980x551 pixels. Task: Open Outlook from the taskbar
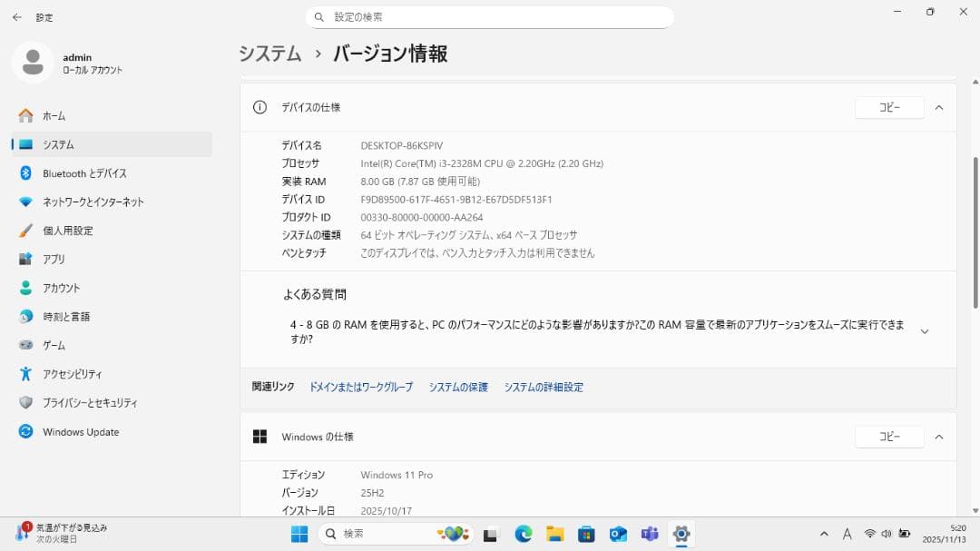click(618, 534)
